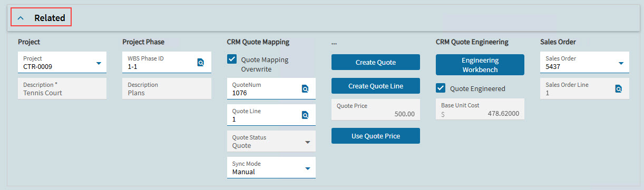
Task: Click the CRM Quote Engineering heading
Action: [x=472, y=42]
